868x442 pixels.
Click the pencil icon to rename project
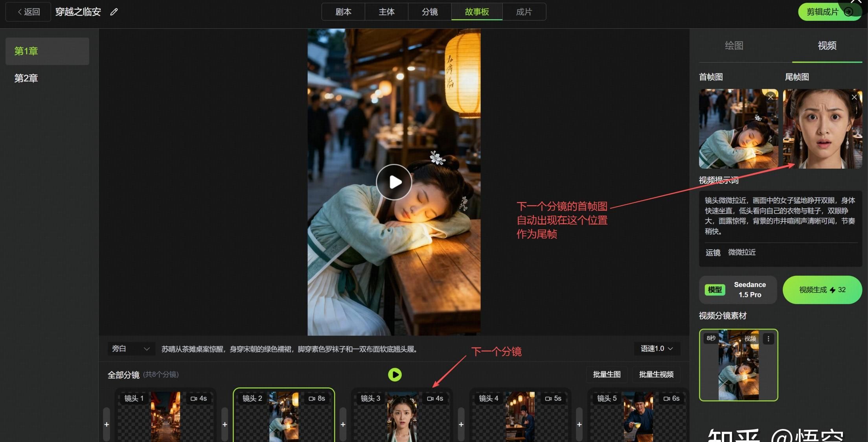pyautogui.click(x=114, y=12)
